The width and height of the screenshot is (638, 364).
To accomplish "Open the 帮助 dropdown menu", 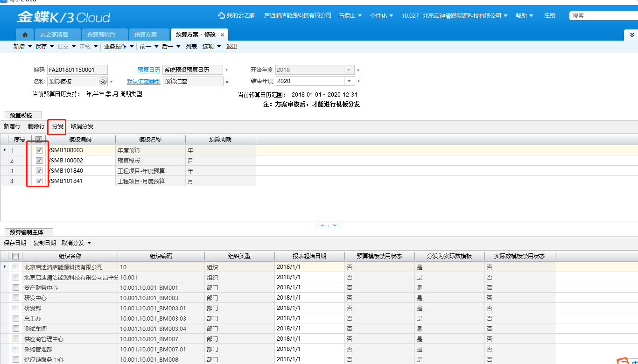I will pos(524,15).
